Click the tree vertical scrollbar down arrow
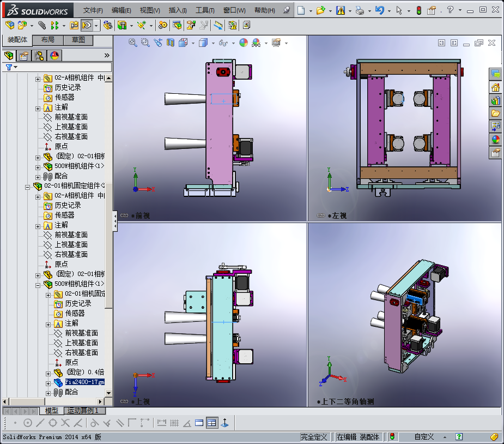This screenshot has height=444, width=504. 108,393
